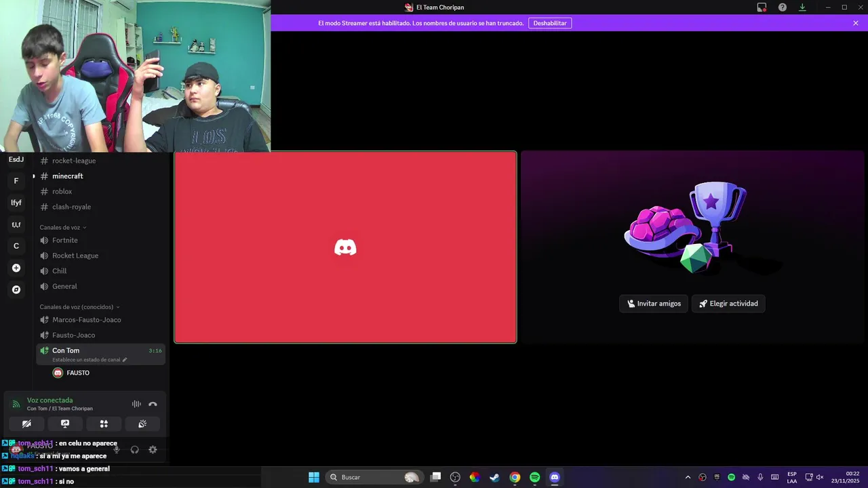The height and width of the screenshot is (488, 868).
Task: Open Steam from the taskbar
Action: (x=495, y=477)
